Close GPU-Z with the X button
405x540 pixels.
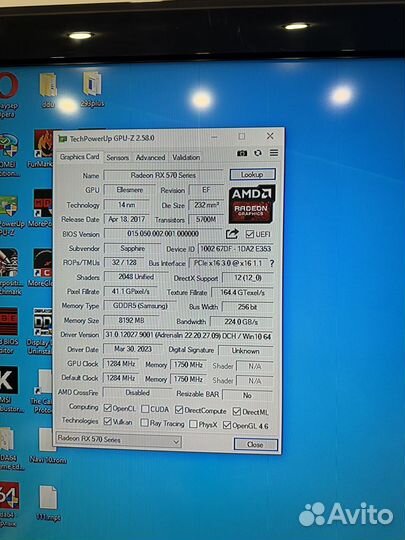[x=270, y=136]
